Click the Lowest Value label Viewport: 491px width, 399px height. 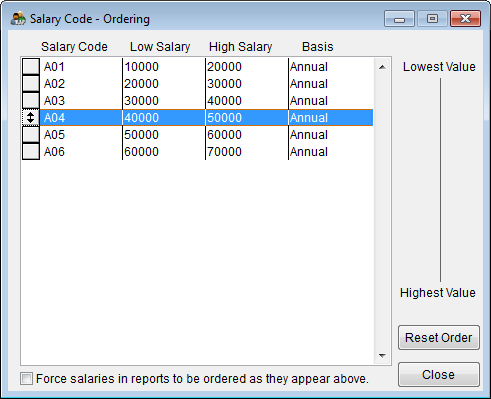439,67
